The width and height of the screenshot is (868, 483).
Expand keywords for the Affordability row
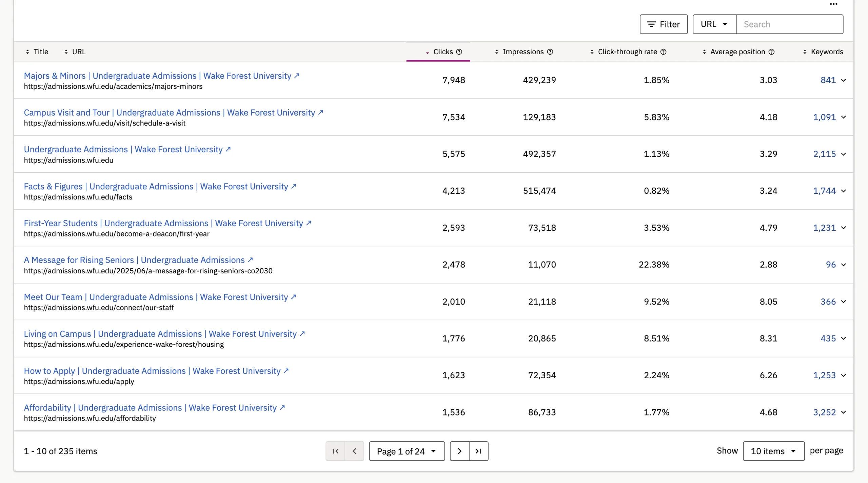click(844, 412)
